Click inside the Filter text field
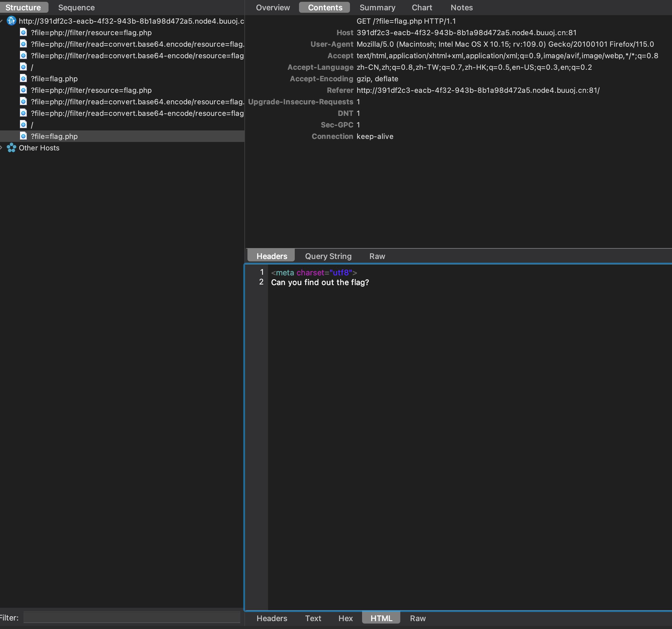The image size is (672, 629). tap(132, 617)
